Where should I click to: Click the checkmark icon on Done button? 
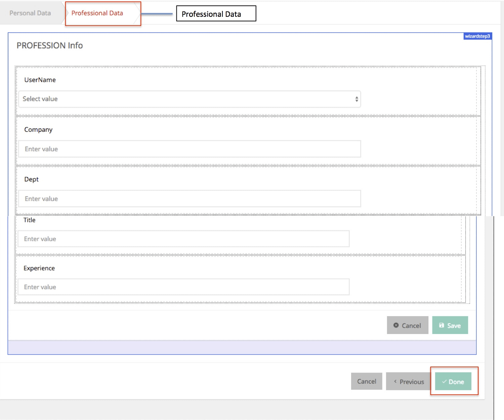(445, 381)
